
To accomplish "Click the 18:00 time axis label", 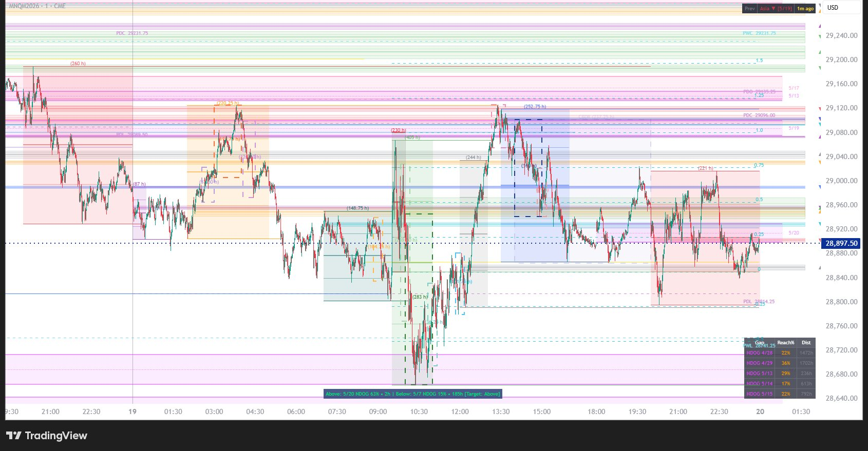I will (x=596, y=411).
